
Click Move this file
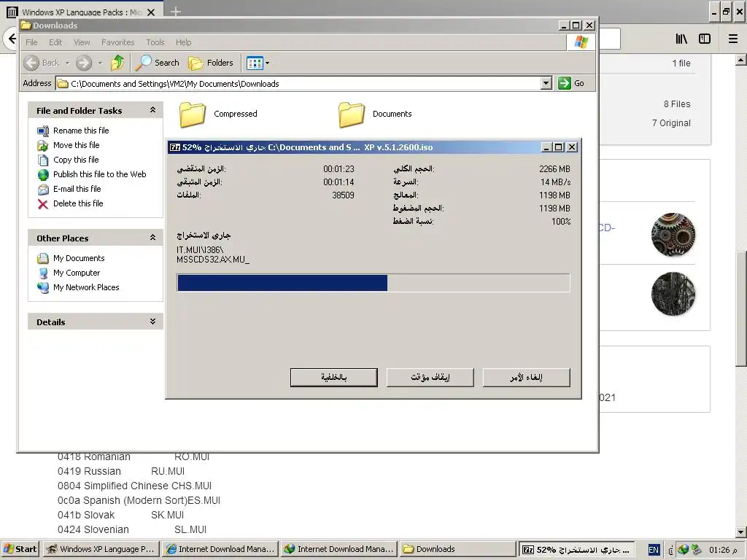[76, 145]
